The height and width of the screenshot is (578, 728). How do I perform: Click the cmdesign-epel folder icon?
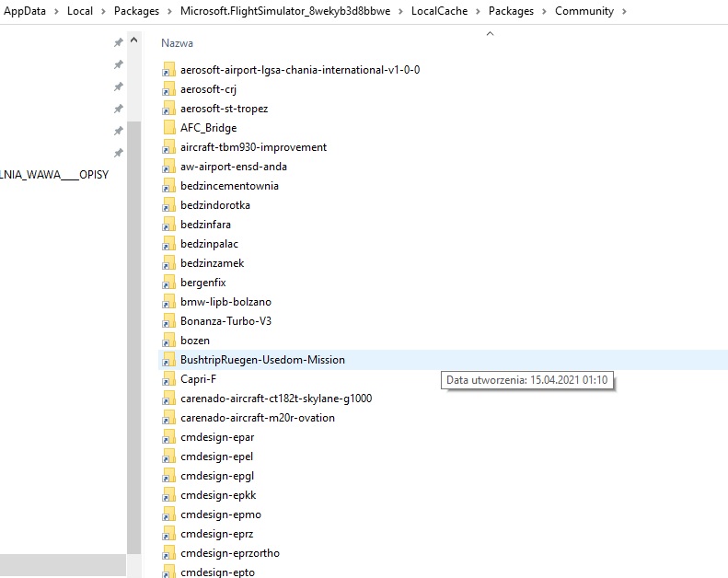tap(168, 457)
